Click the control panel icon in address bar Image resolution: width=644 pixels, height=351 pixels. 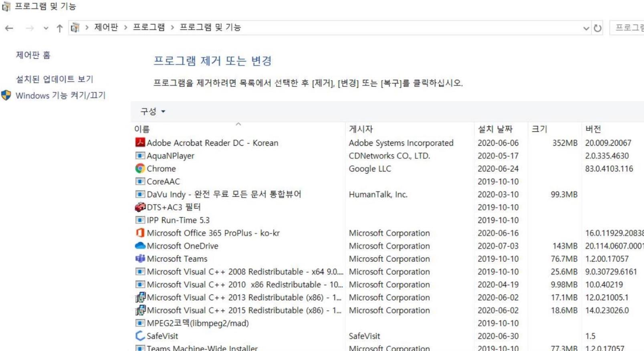tap(75, 28)
